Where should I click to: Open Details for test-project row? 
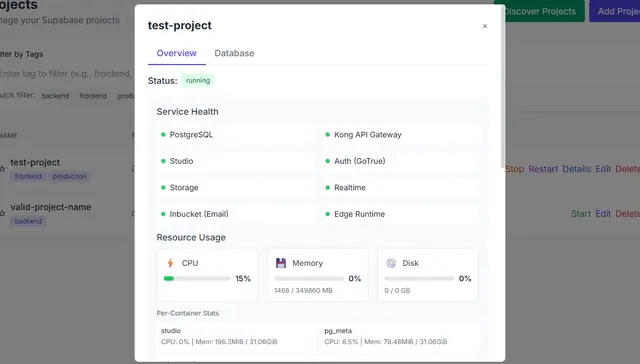[x=576, y=169]
